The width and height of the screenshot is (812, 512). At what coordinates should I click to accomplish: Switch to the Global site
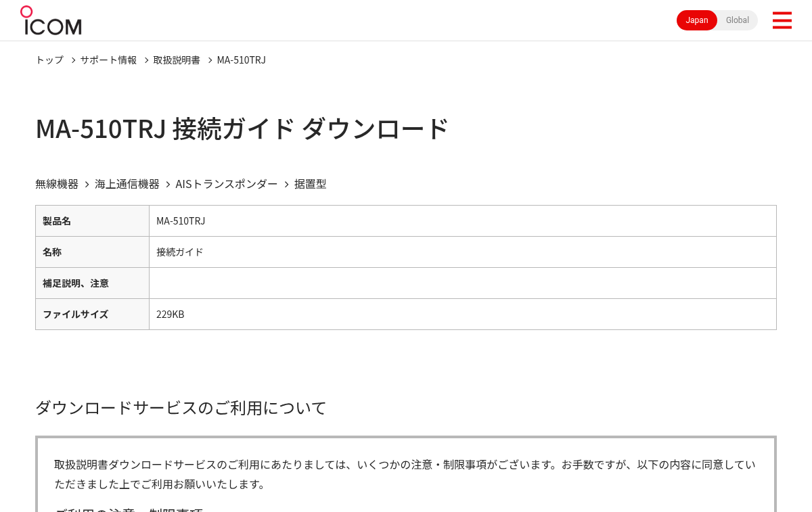738,20
